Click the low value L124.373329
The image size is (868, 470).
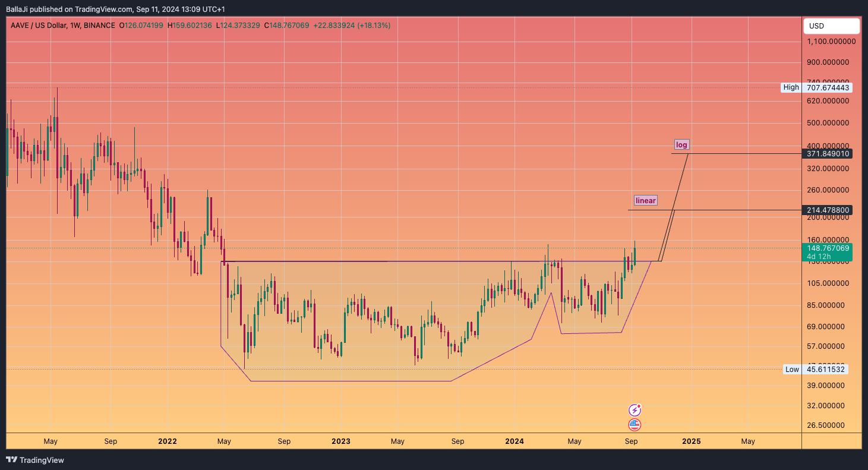(x=238, y=26)
